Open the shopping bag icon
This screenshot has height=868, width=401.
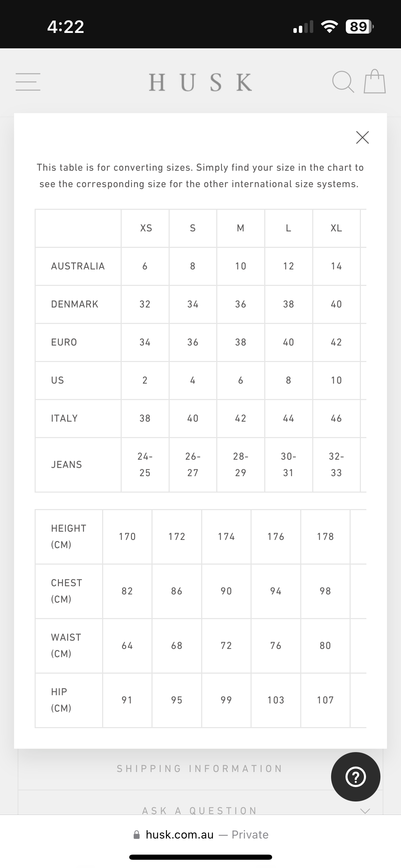tap(375, 81)
